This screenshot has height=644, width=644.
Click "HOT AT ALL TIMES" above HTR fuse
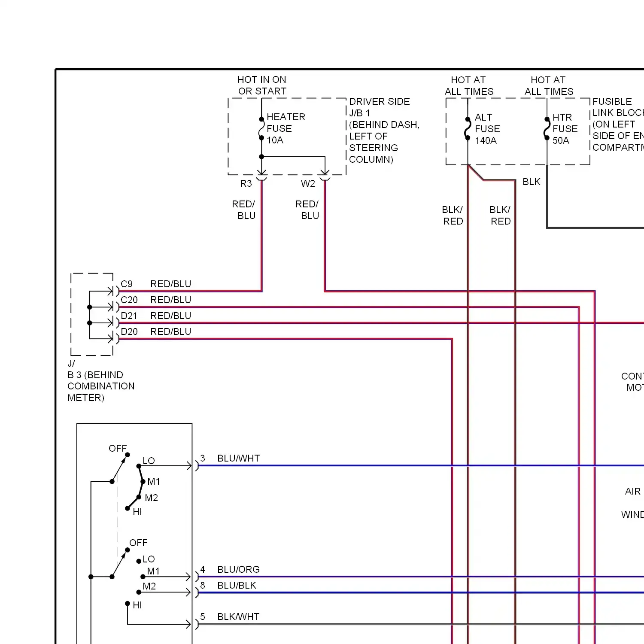[x=549, y=86]
